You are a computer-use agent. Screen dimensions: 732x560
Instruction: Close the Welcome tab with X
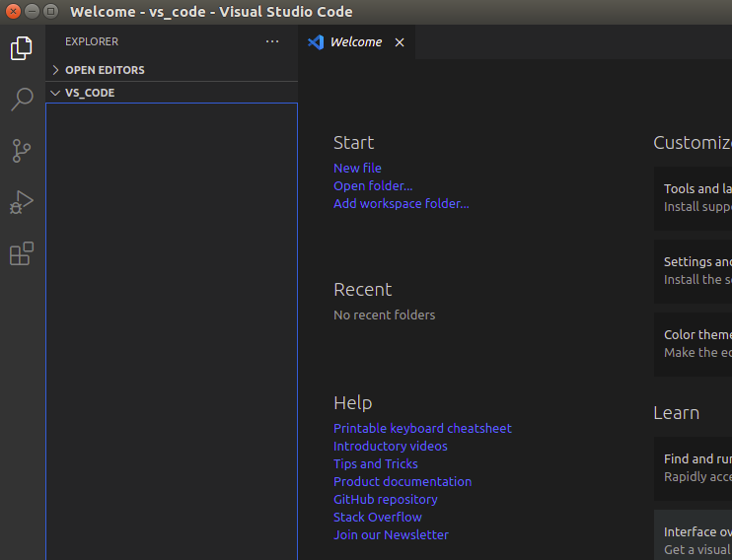[400, 42]
